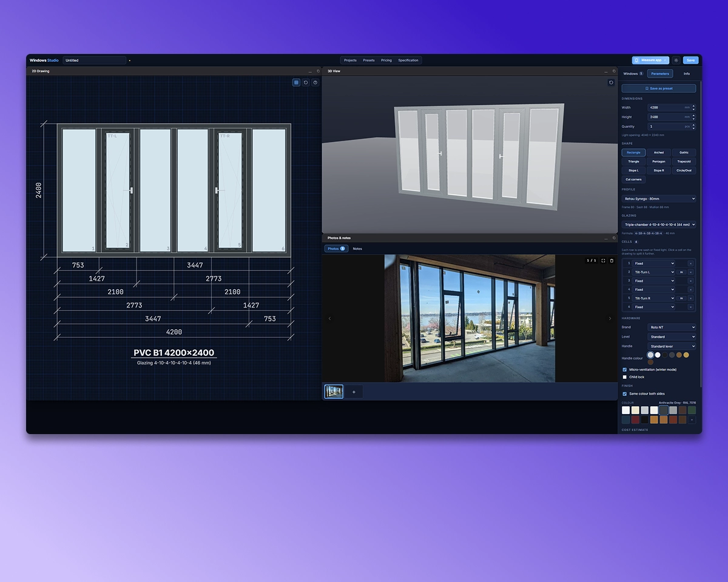
Task: Add custom colour with plus swatch
Action: tap(692, 420)
